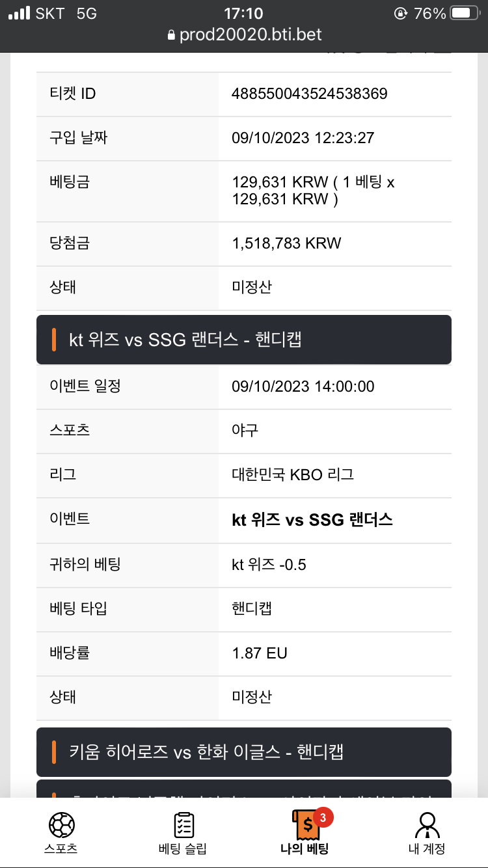This screenshot has width=488, height=868.
Task: Open 내 계정 person icon
Action: click(426, 825)
